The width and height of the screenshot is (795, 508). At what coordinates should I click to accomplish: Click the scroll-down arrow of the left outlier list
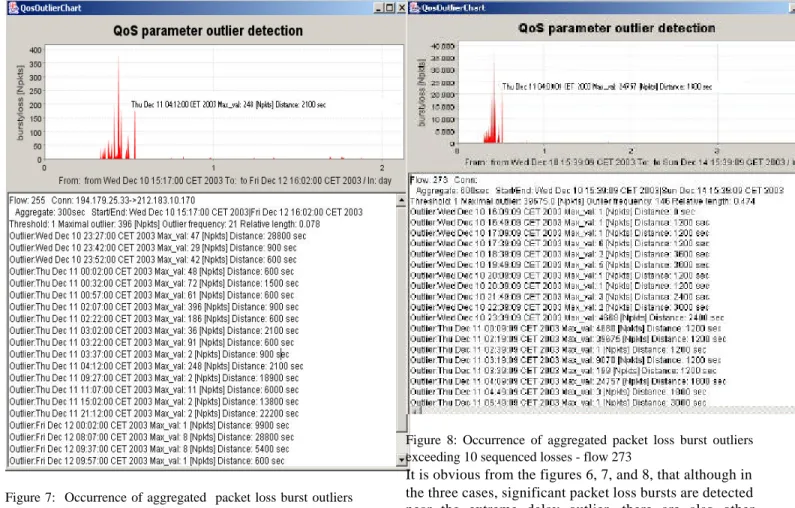click(401, 460)
